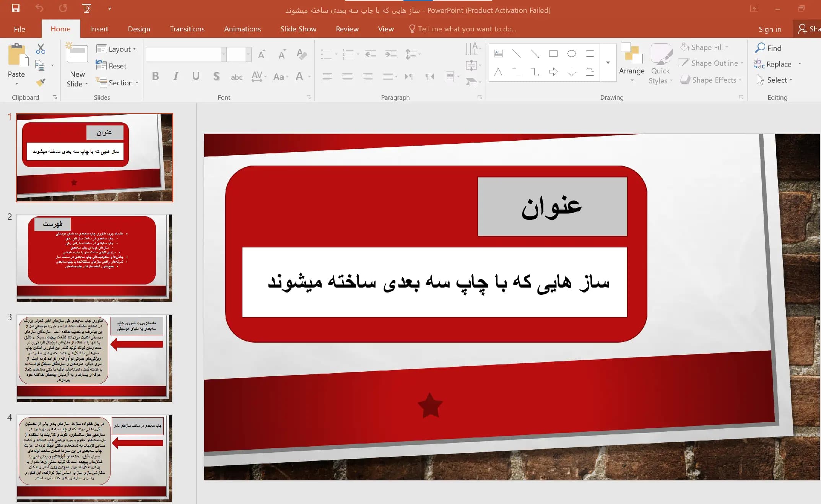The image size is (821, 504).
Task: Open the Shape Fill color menu
Action: 704,47
